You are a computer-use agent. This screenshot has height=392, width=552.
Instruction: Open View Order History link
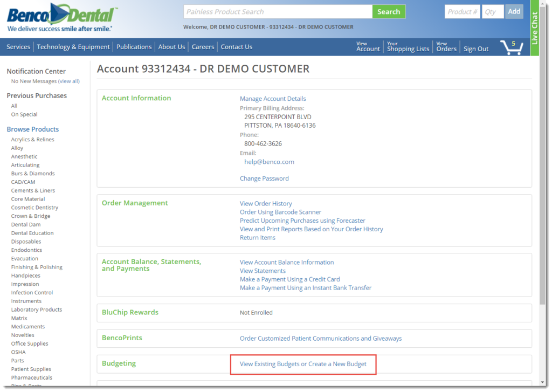(x=266, y=203)
